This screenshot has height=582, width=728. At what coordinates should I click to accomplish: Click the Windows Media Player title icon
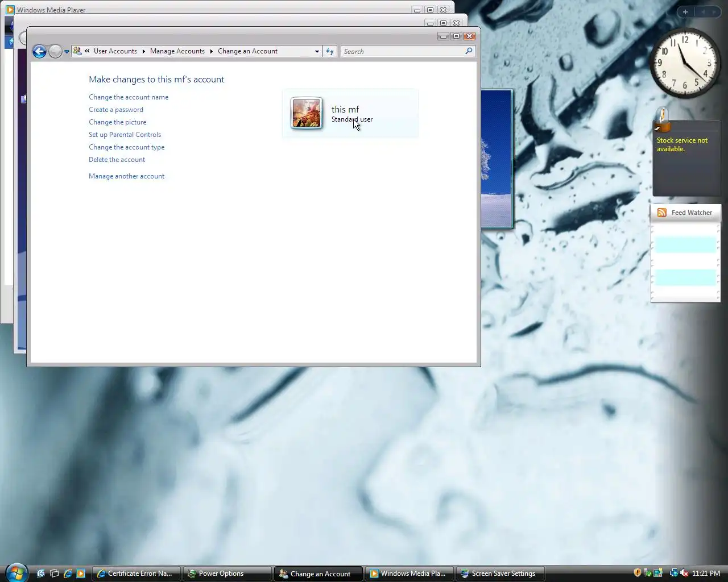[x=10, y=10]
